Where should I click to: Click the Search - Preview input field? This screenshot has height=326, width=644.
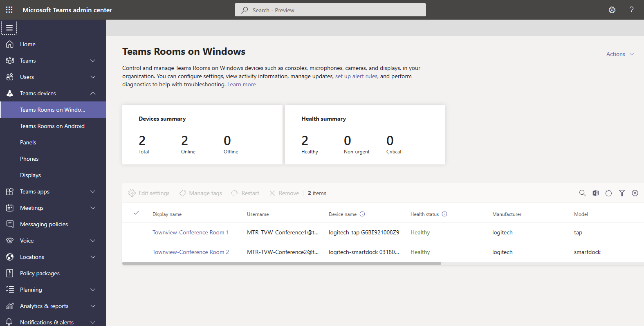[x=330, y=10]
